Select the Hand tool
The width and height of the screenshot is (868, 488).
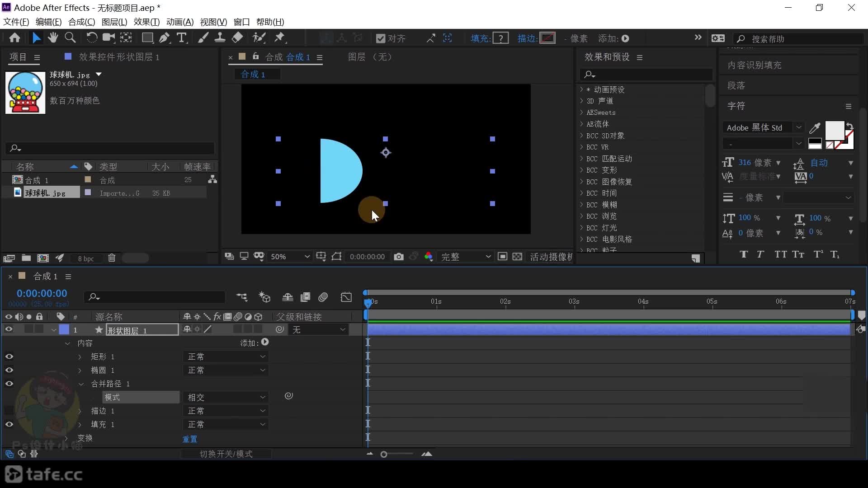pos(53,38)
